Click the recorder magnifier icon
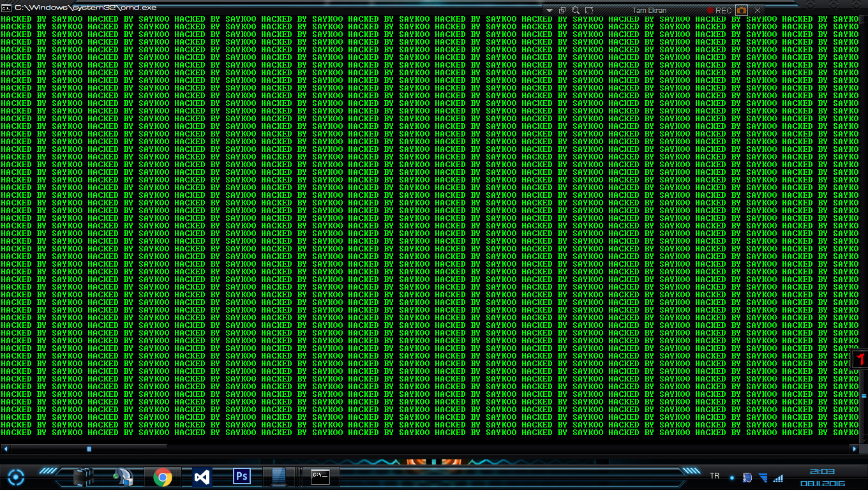Viewport: 868px width, 490px height. coord(576,10)
